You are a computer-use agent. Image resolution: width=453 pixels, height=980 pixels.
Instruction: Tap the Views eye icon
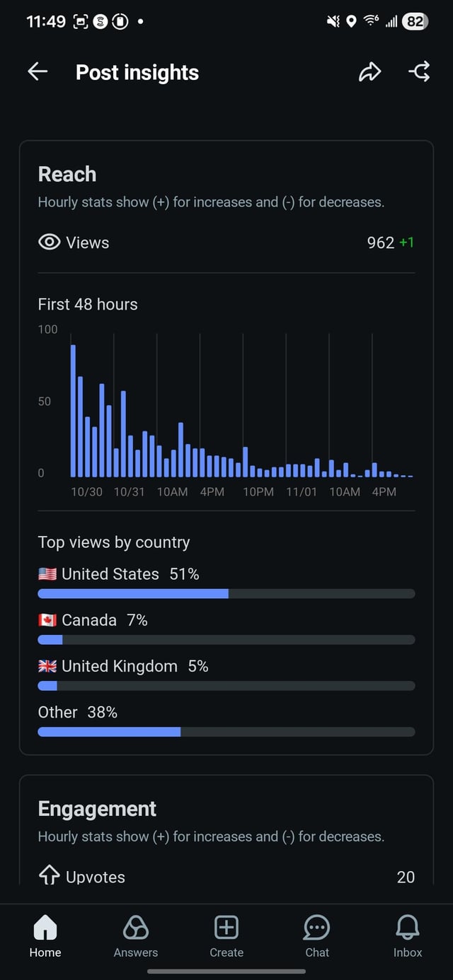(x=49, y=243)
